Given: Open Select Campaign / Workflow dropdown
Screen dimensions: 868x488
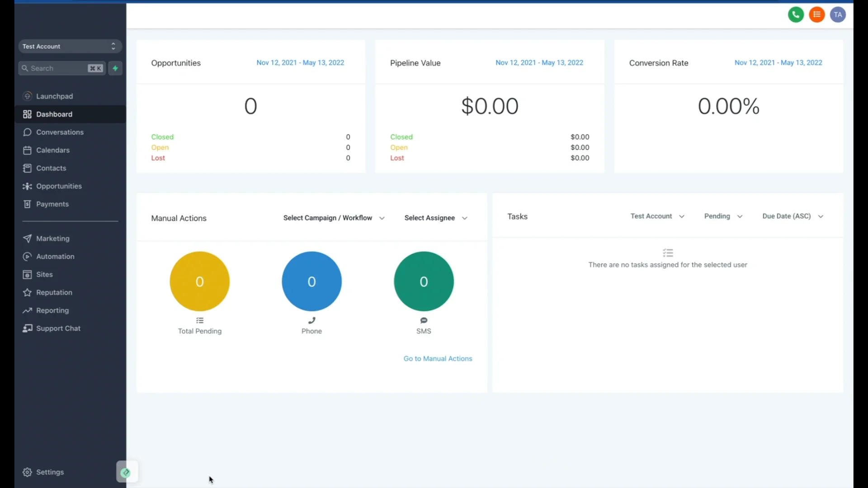Looking at the screenshot, I should 334,218.
